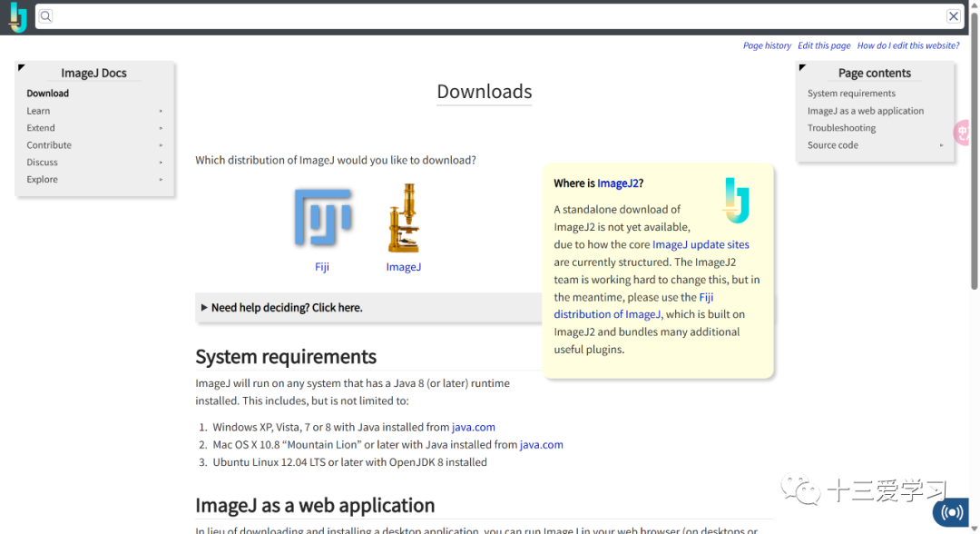Open java.com link in the Windows line
Screen dimensions: 980x534
pyautogui.click(x=473, y=427)
